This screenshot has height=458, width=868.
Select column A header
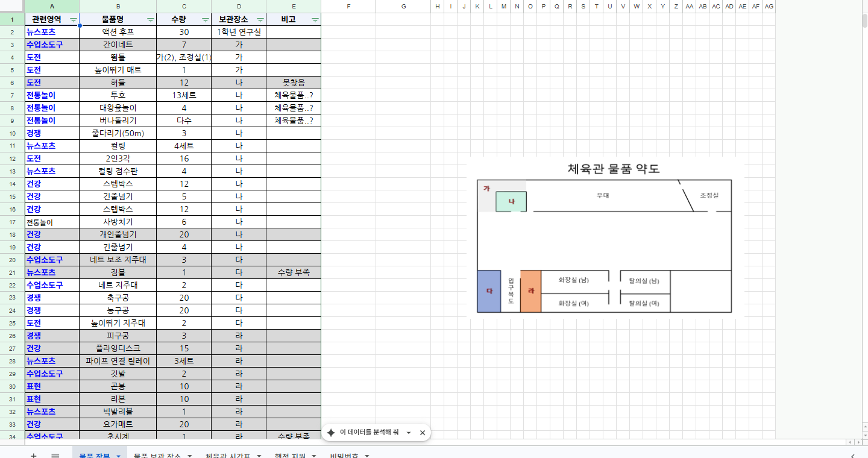[52, 6]
